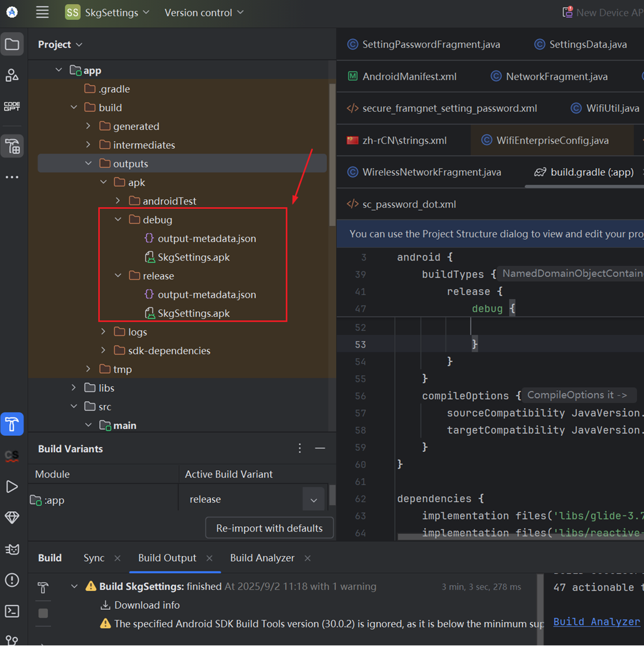Show more tool windows ellipsis

coord(12,177)
